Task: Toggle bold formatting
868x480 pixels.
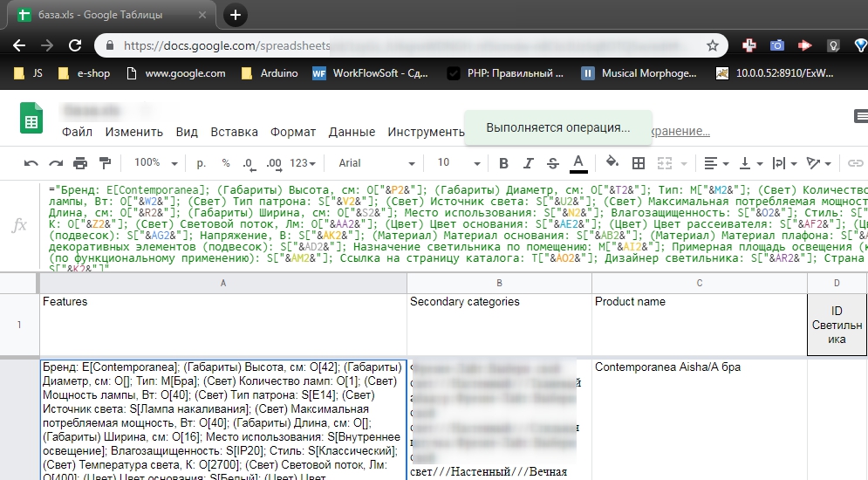Action: tap(503, 163)
